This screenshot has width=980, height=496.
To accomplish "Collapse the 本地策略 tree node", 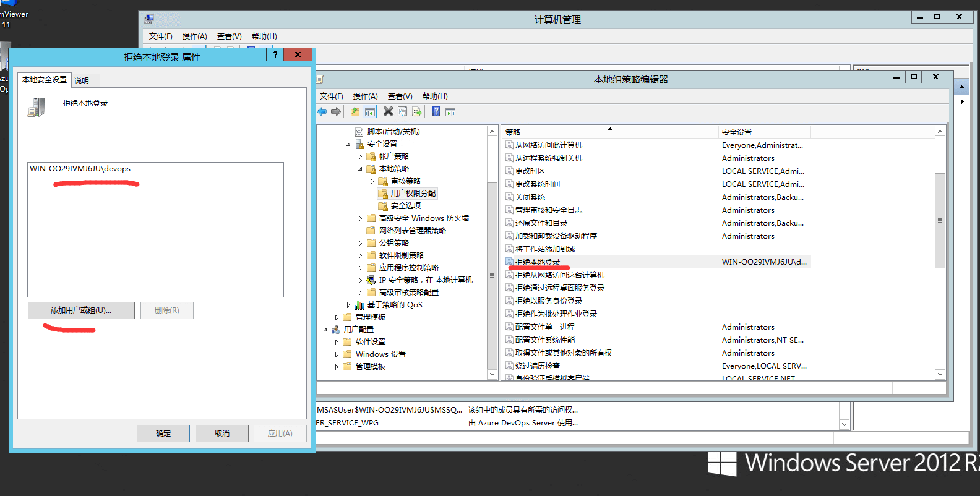I will [360, 169].
